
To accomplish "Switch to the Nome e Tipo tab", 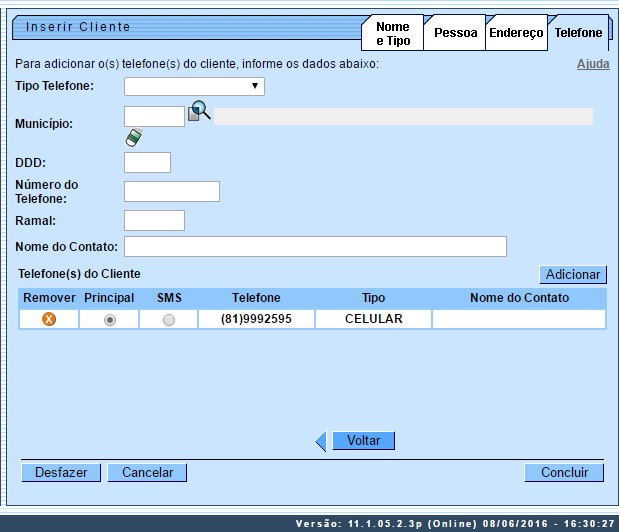I will click(392, 33).
